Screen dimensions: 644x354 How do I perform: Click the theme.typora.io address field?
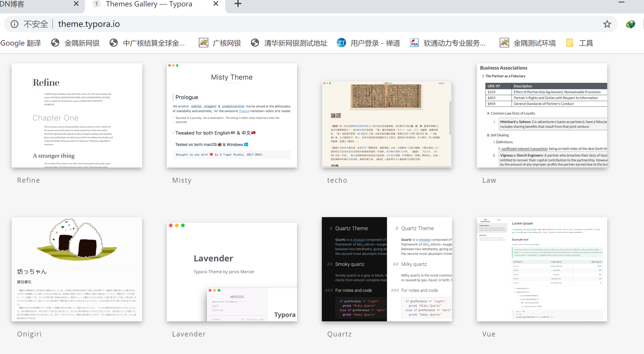89,24
